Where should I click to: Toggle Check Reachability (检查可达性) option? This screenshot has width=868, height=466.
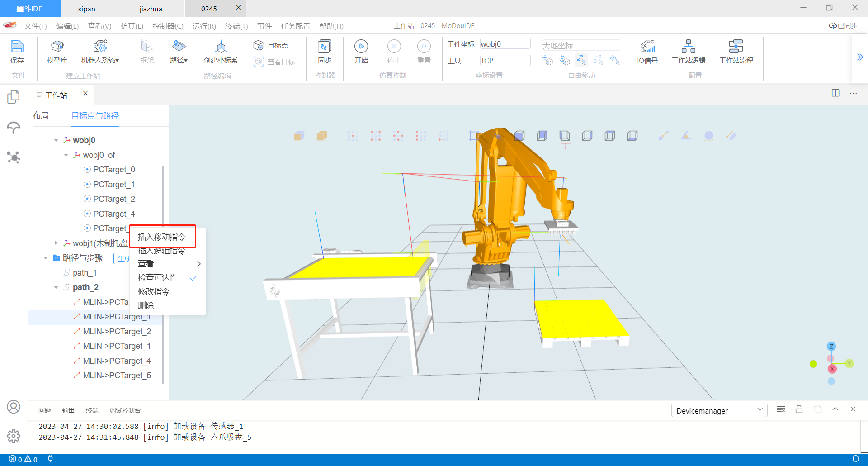[158, 278]
